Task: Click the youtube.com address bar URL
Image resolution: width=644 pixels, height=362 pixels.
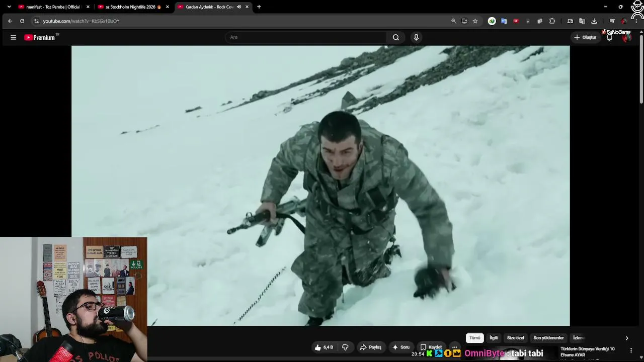Action: click(x=81, y=21)
